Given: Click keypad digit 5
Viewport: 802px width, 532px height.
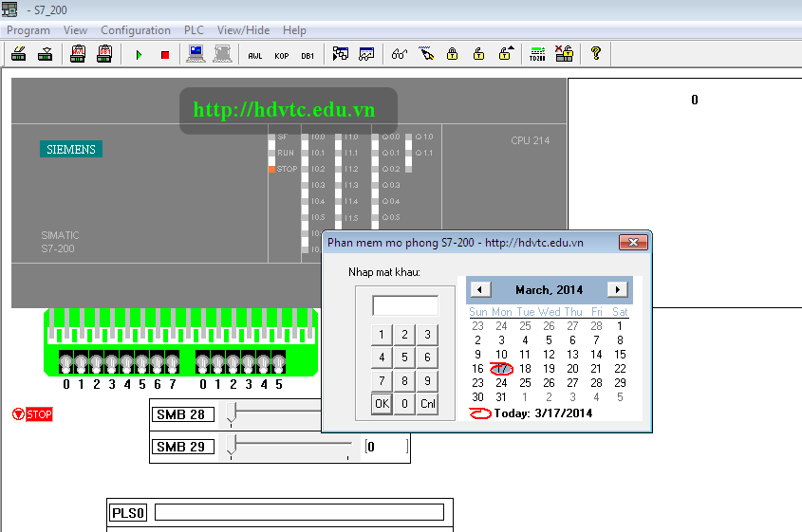Looking at the screenshot, I should click(x=404, y=358).
